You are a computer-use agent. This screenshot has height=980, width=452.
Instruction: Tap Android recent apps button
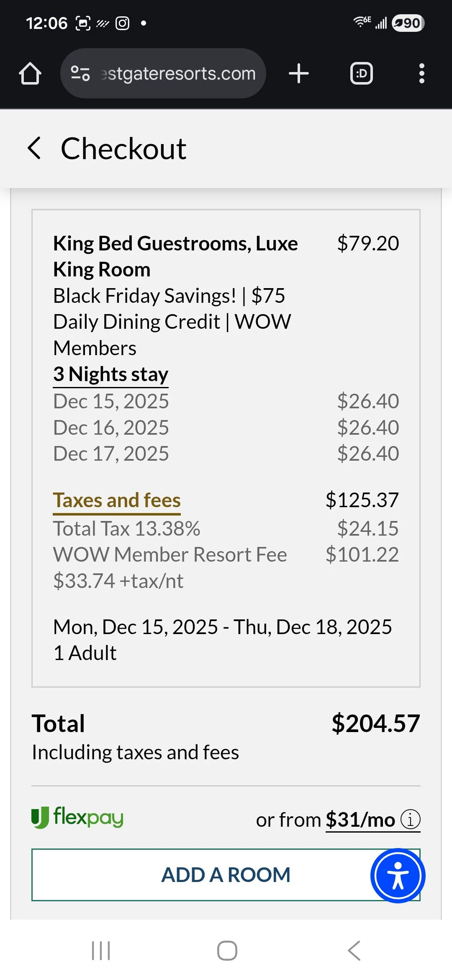(101, 950)
